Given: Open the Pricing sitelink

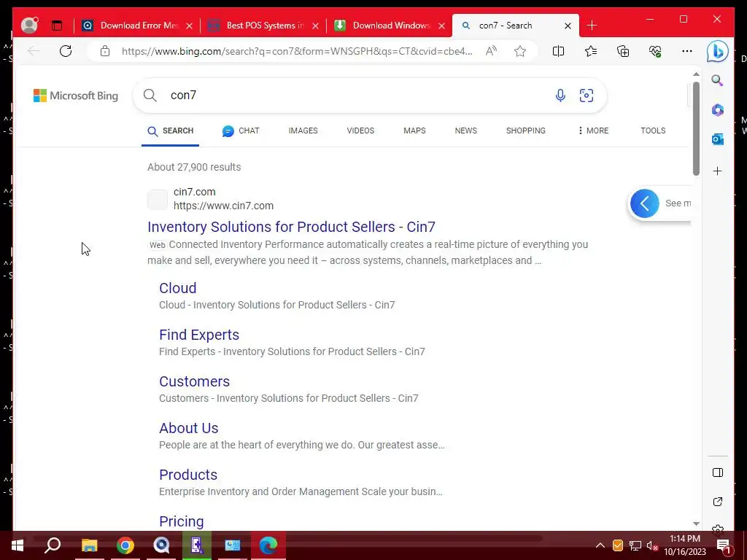Looking at the screenshot, I should pyautogui.click(x=182, y=521).
